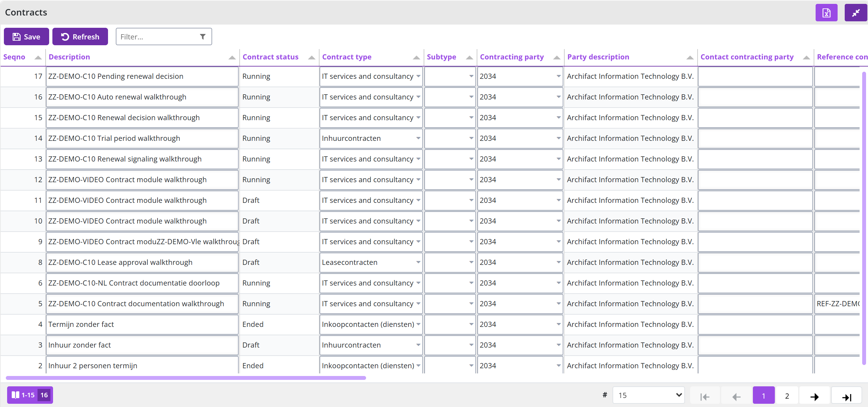Click contact contracting party field for Seqno 13

coord(755,159)
